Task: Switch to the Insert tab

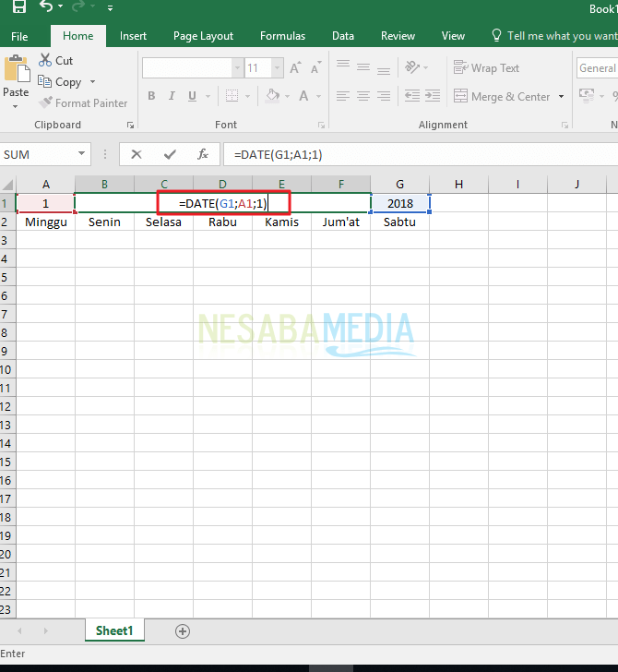Action: click(133, 36)
